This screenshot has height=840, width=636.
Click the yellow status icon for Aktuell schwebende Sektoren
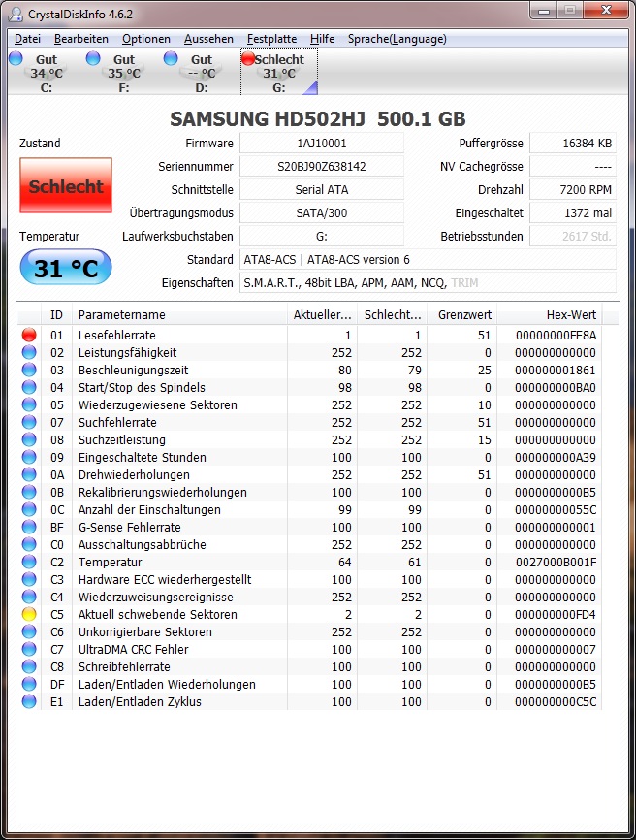click(29, 614)
